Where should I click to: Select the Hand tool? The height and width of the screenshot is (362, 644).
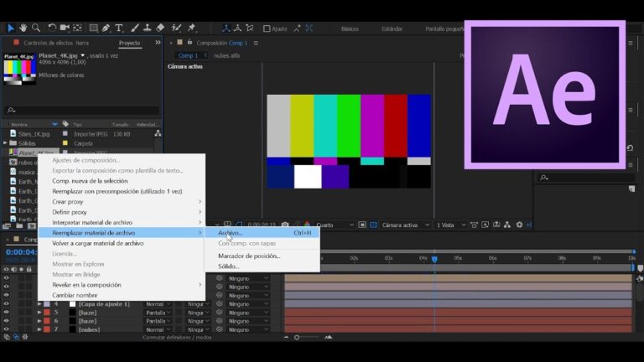point(23,28)
